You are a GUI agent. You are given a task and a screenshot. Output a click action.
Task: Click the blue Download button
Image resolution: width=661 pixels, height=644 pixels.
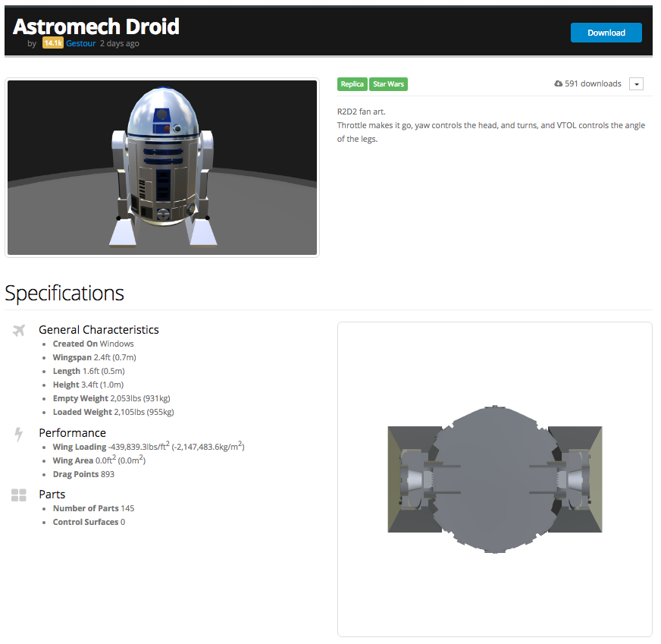(606, 33)
